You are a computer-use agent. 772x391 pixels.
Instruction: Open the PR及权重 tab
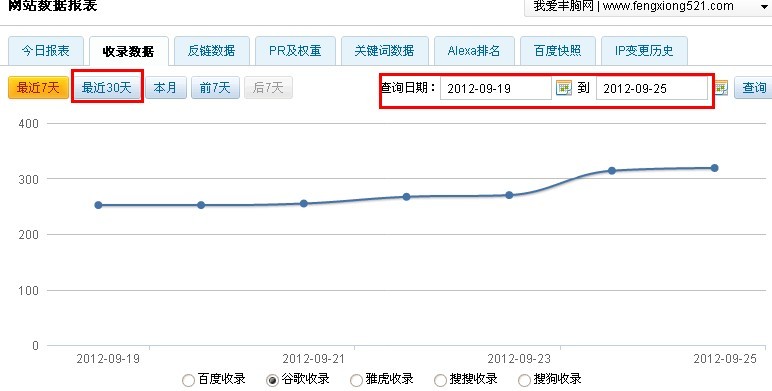pyautogui.click(x=295, y=51)
